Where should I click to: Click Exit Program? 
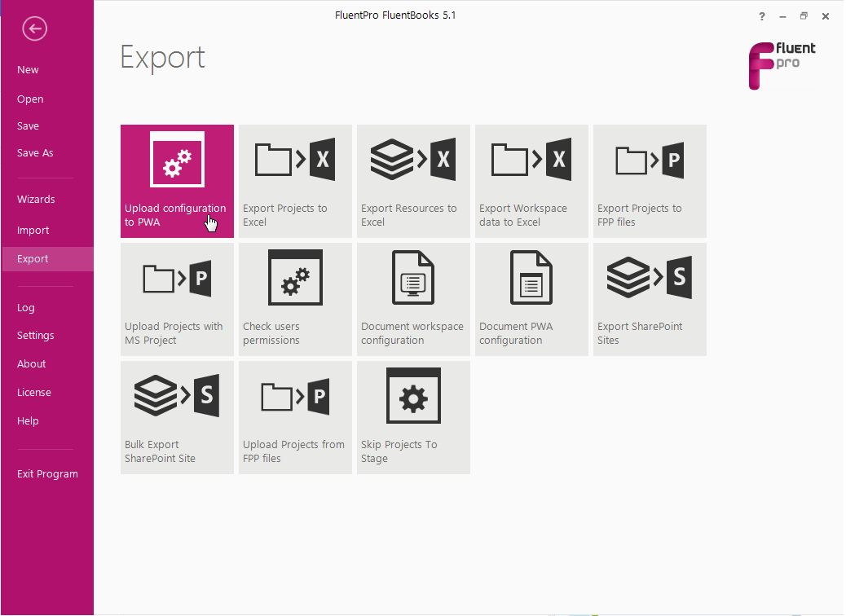(x=47, y=473)
